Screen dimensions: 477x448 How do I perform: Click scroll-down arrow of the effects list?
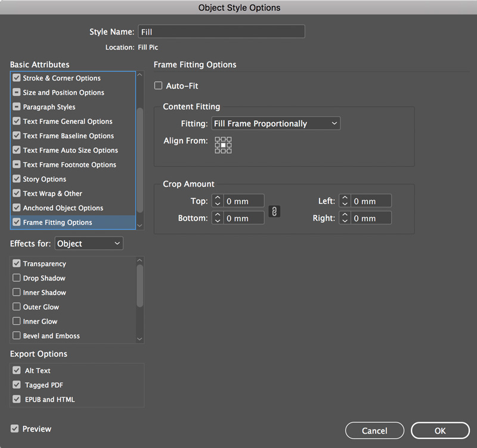click(x=140, y=339)
